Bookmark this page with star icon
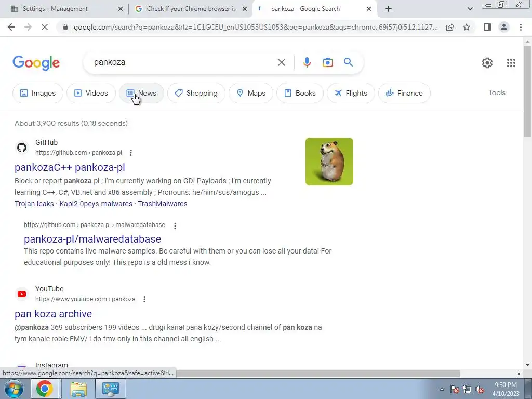532x399 pixels. click(x=467, y=27)
